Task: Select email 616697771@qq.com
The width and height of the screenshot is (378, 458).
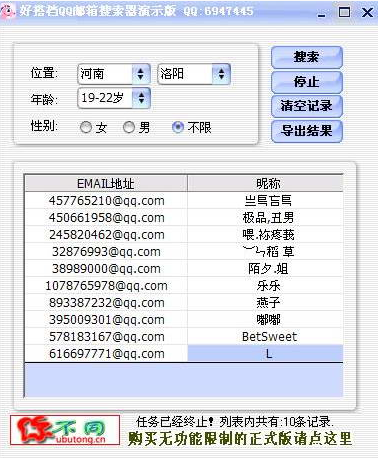Action: [x=107, y=354]
